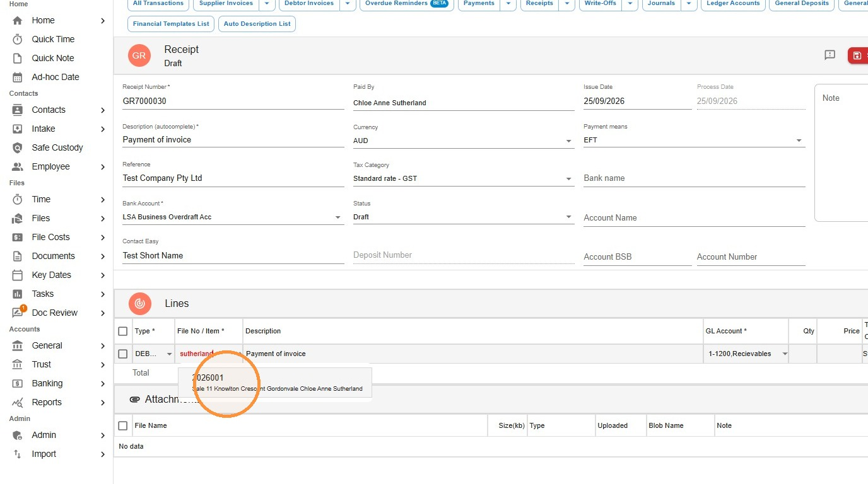
Task: Open the General Deposits tab
Action: coord(802,4)
